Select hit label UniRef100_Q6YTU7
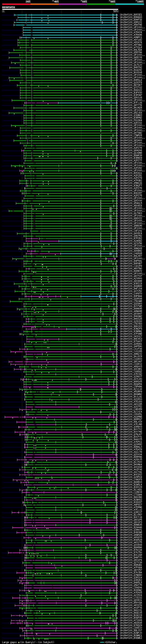This screenshot has width=146, height=644. 131,276
